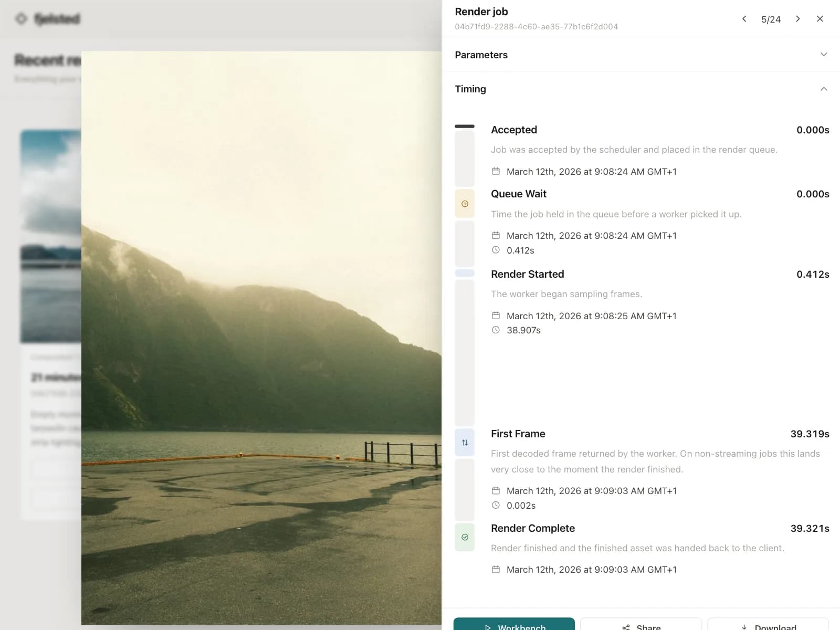Click the Render Complete stage title
The image size is (840, 630).
coord(533,528)
